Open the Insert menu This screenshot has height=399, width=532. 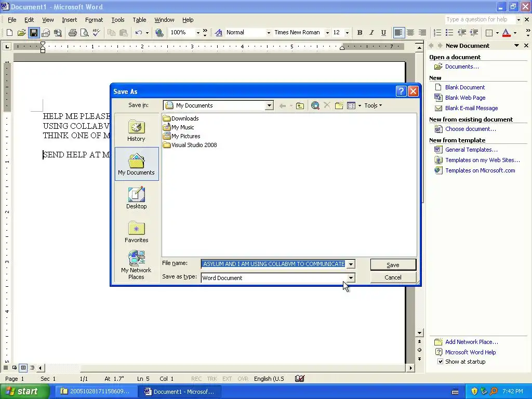[69, 20]
